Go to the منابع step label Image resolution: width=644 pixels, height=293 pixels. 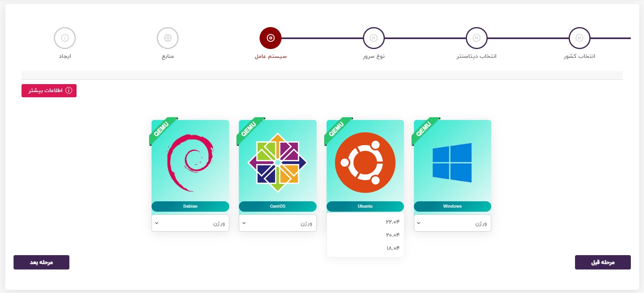coord(168,56)
